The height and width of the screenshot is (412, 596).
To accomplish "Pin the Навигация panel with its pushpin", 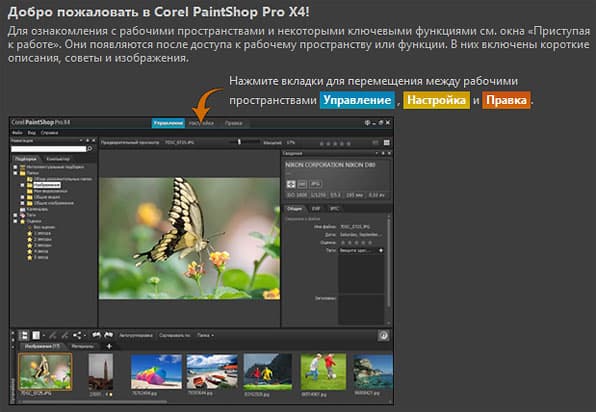I will click(x=87, y=141).
